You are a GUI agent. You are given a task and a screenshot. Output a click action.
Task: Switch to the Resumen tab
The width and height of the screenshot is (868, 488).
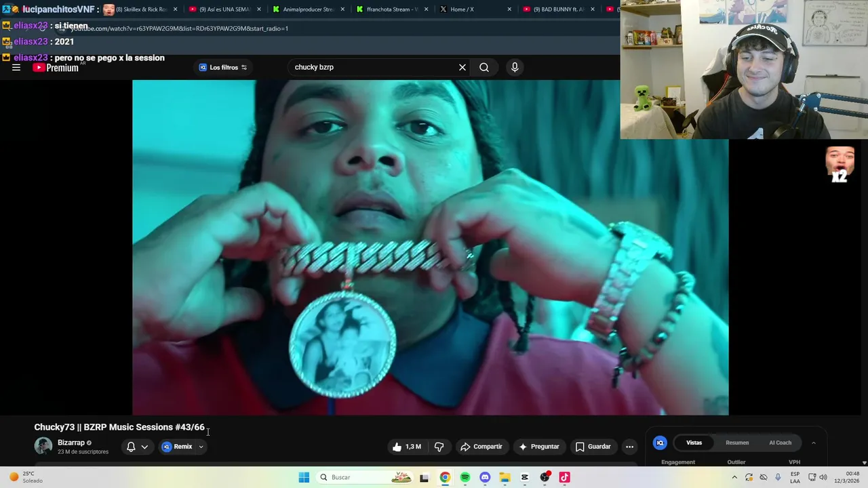[737, 443]
